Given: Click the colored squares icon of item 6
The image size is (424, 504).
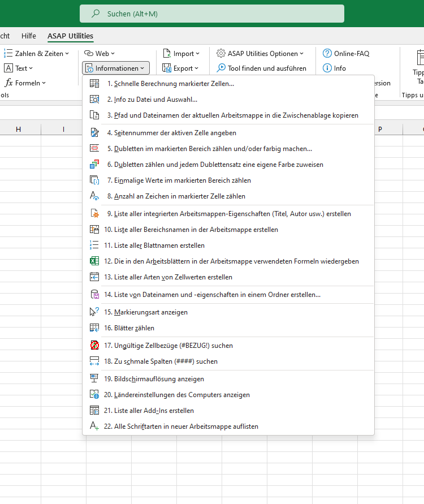Looking at the screenshot, I should point(94,164).
